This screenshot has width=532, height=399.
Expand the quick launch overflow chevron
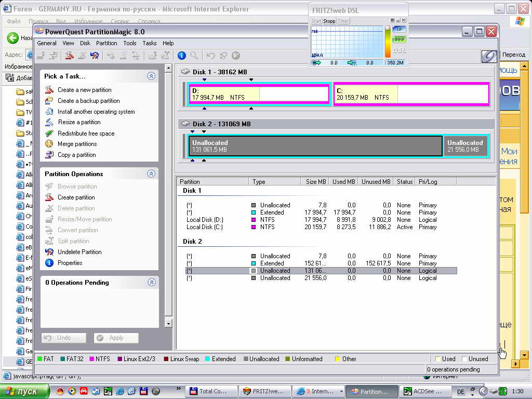[179, 388]
